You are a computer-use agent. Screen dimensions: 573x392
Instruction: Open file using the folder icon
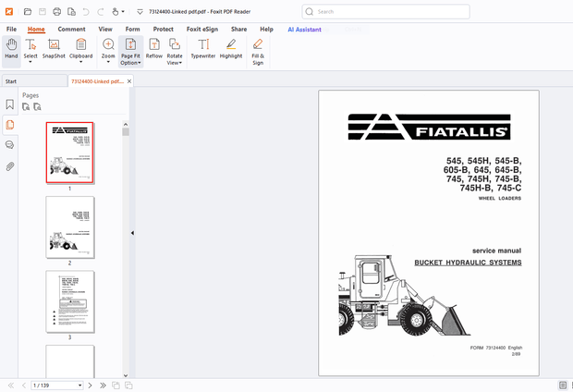click(28, 12)
